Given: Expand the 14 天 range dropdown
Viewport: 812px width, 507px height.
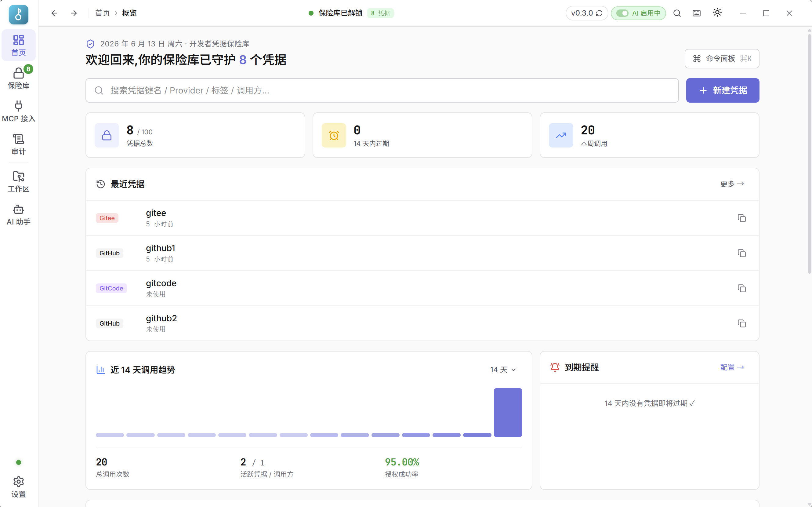Looking at the screenshot, I should pyautogui.click(x=503, y=370).
